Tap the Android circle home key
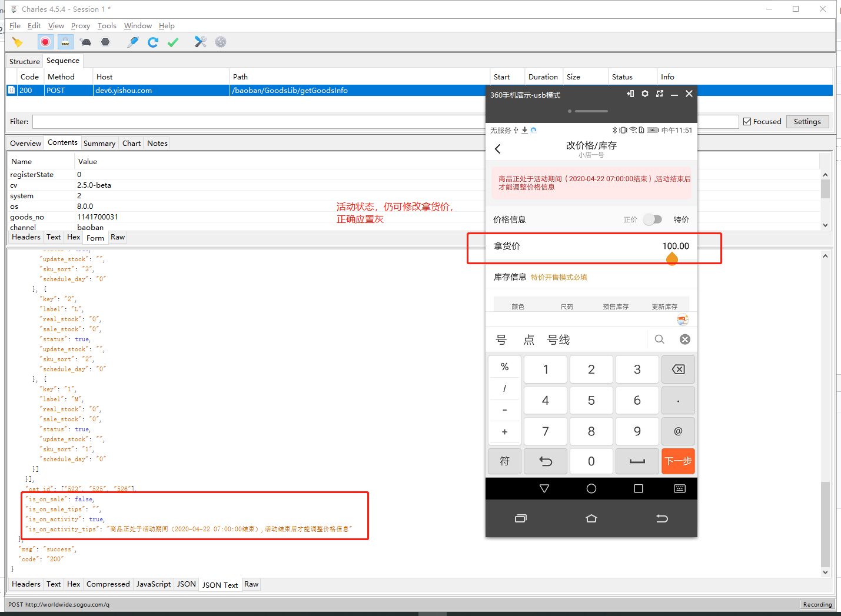 pyautogui.click(x=591, y=488)
